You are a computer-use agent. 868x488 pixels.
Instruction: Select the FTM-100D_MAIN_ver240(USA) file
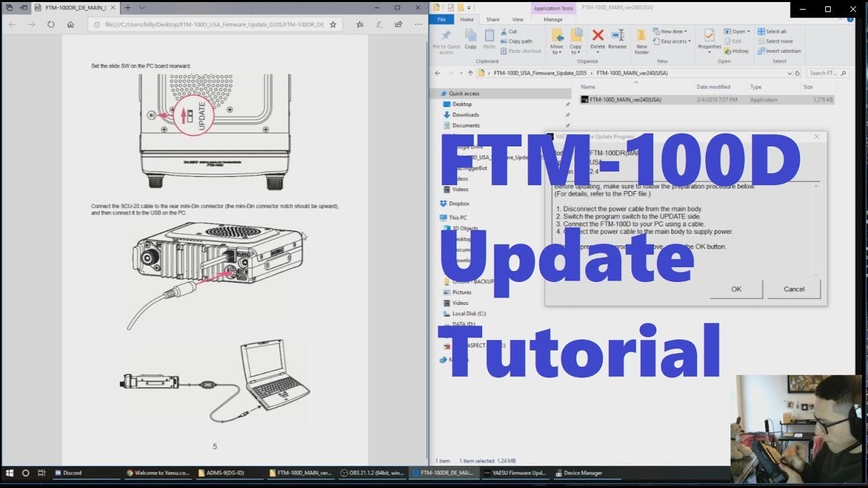pyautogui.click(x=706, y=100)
